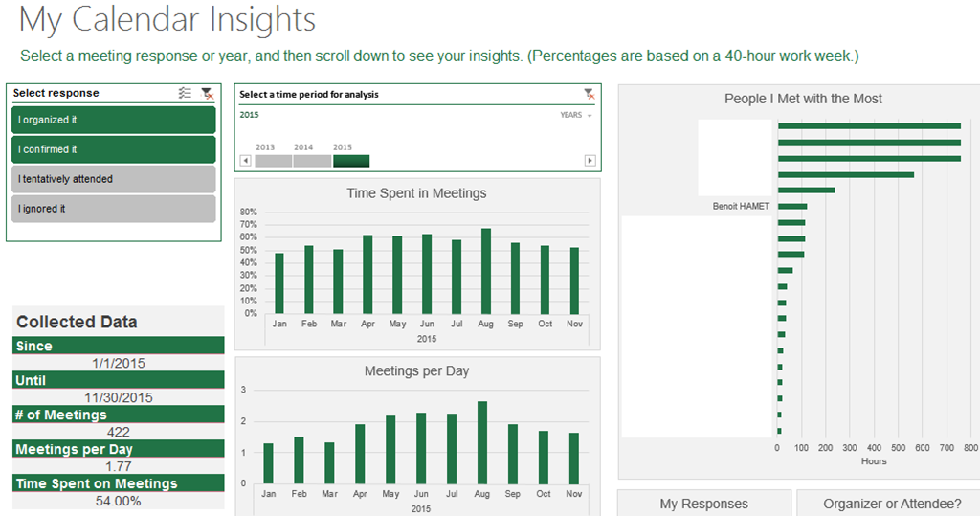Select the Benoit HAMET bar in the chart

coord(792,206)
